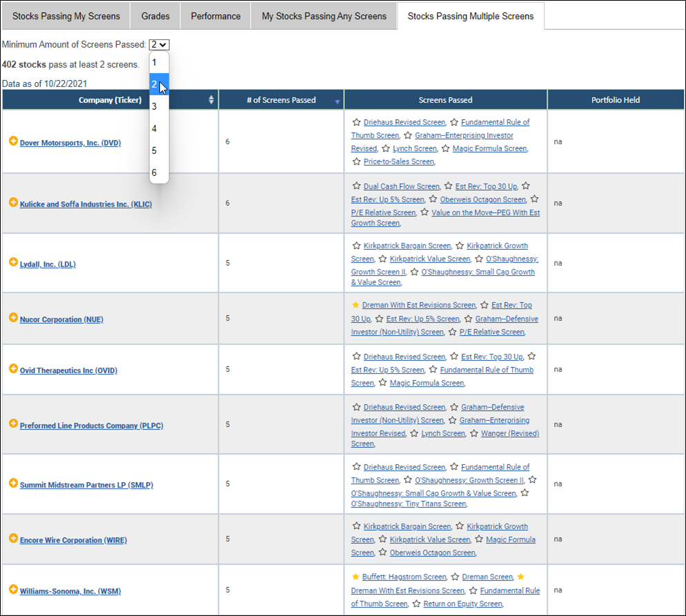Star Driehaus Revised Screen in Preformed Line row
The image size is (686, 616).
357,406
